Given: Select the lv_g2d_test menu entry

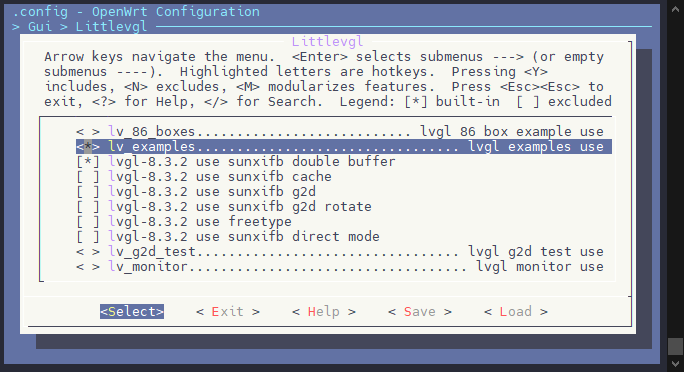Looking at the screenshot, I should [340, 252].
